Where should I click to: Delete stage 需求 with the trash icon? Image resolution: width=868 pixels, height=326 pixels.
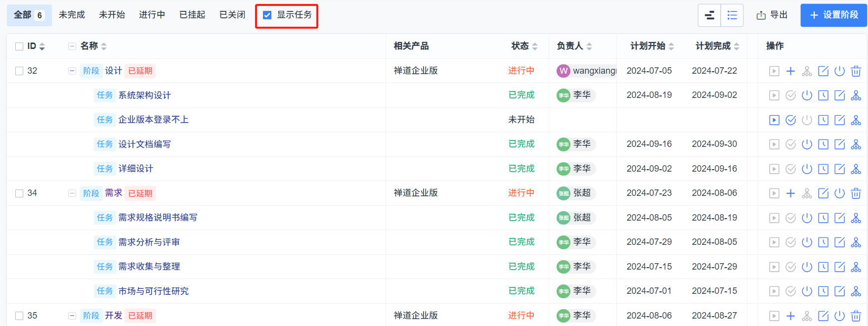point(856,193)
